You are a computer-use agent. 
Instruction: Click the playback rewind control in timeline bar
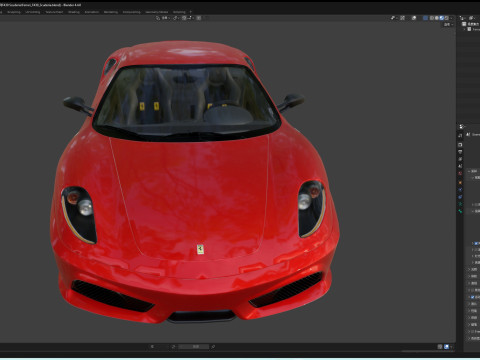pos(152,347)
